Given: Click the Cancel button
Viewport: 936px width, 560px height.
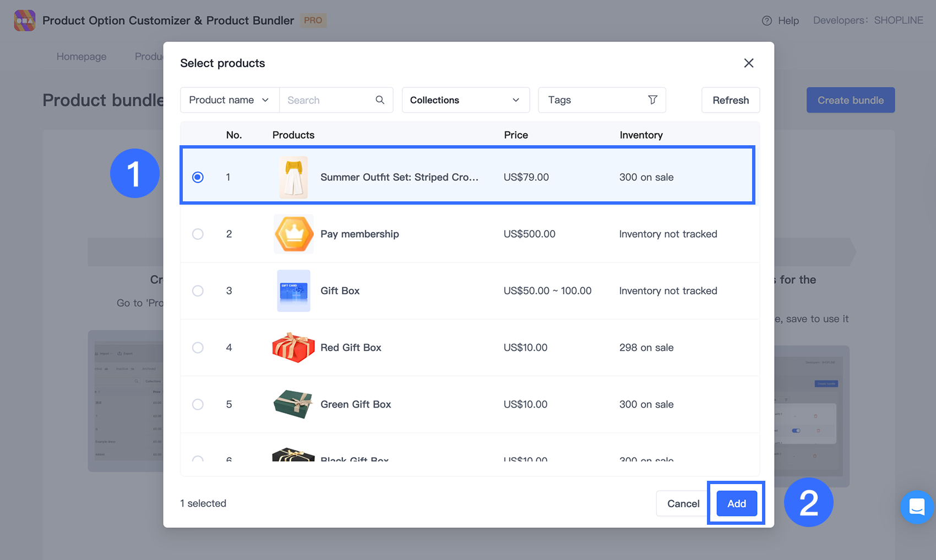Looking at the screenshot, I should click(683, 503).
